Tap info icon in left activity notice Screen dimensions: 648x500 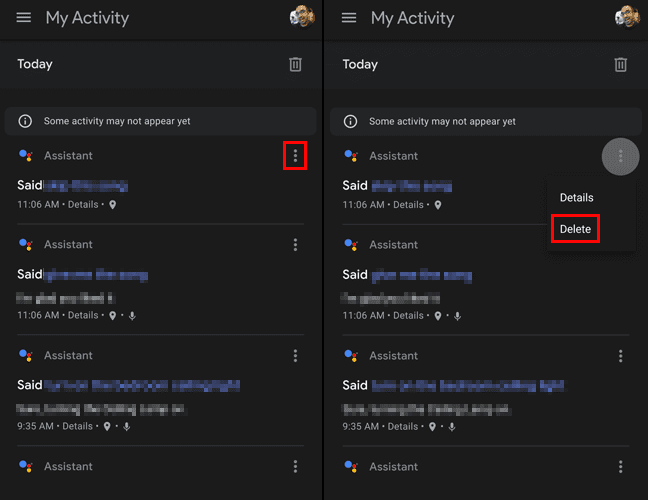pyautogui.click(x=25, y=121)
